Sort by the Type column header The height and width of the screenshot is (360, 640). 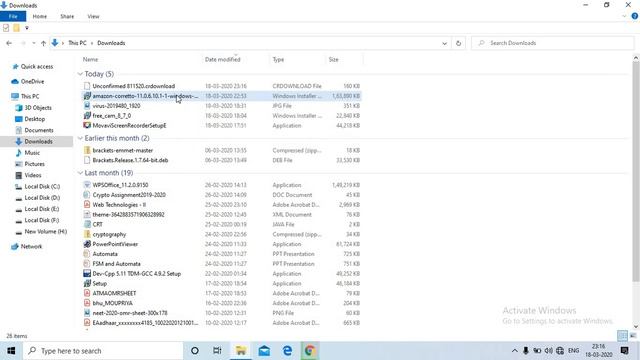point(278,60)
